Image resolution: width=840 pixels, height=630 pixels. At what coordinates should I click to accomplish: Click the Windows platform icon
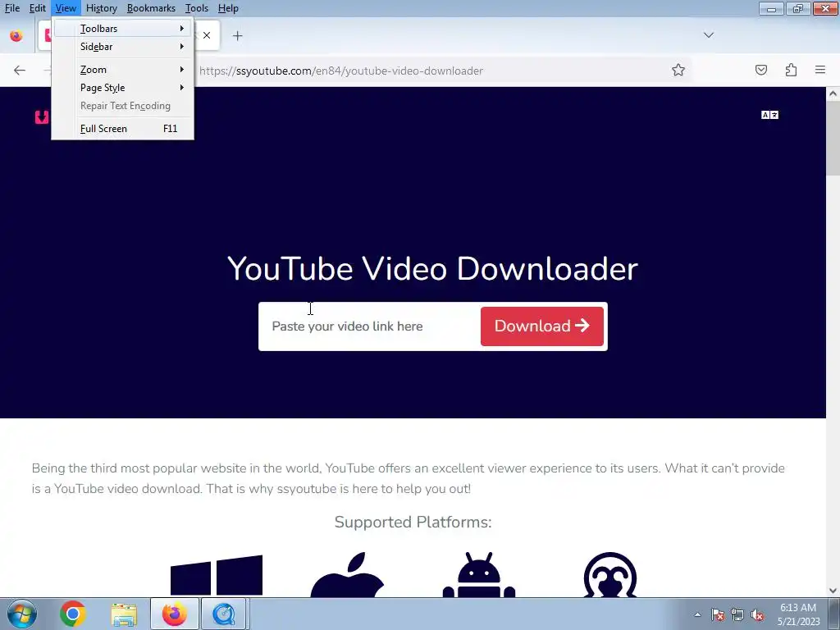tap(217, 575)
